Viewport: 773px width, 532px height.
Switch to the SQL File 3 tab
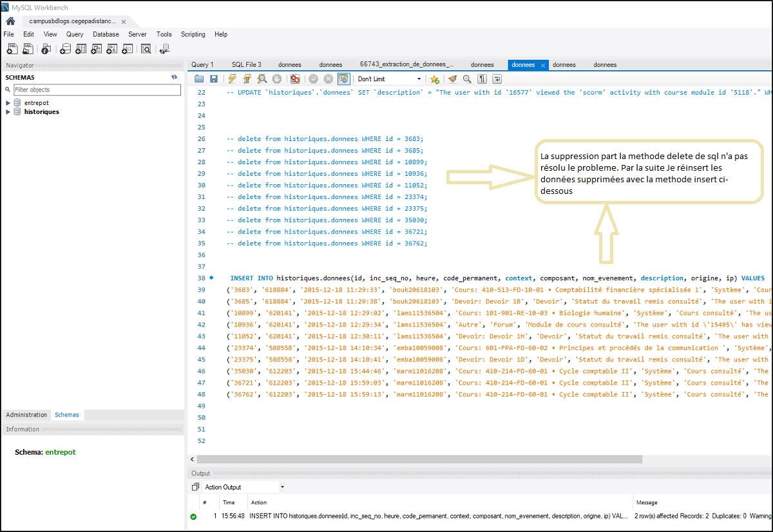click(246, 64)
